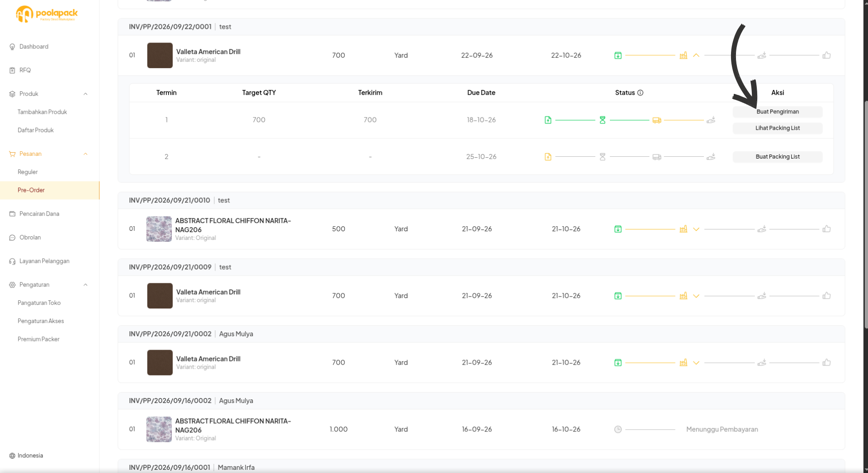Select Reguler orders
Screen dimensions: 868x473
(28, 172)
